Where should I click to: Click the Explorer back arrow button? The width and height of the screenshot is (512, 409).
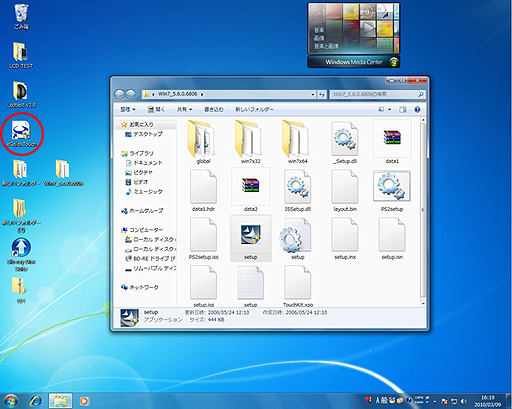pyautogui.click(x=119, y=94)
